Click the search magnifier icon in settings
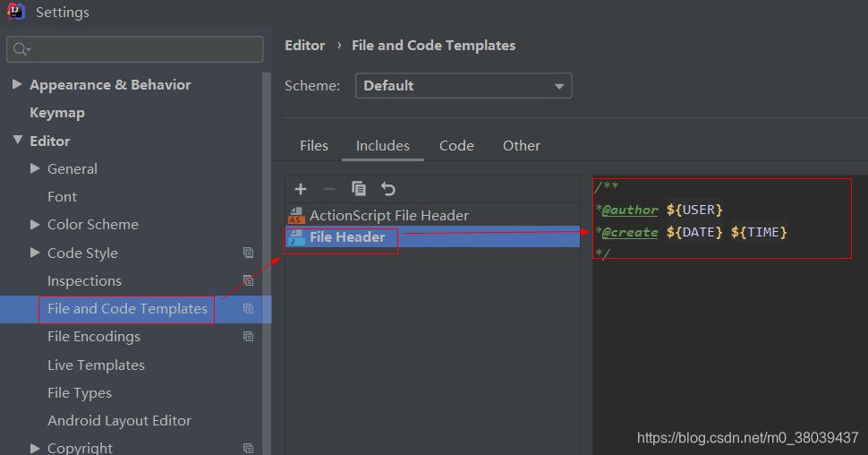 [x=21, y=49]
